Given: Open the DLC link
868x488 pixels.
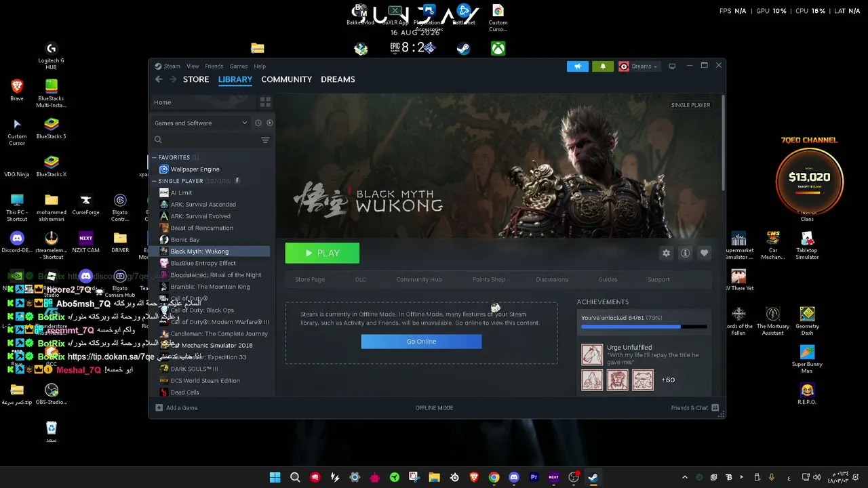Looking at the screenshot, I should (361, 279).
